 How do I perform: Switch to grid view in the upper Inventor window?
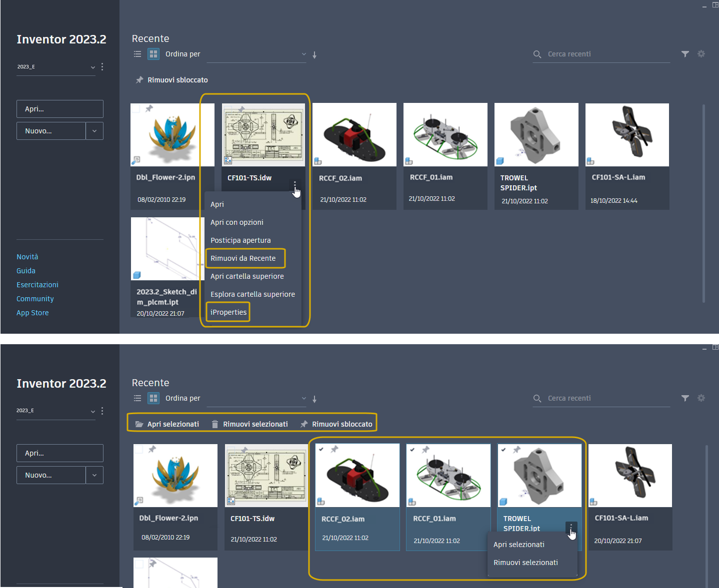[153, 54]
